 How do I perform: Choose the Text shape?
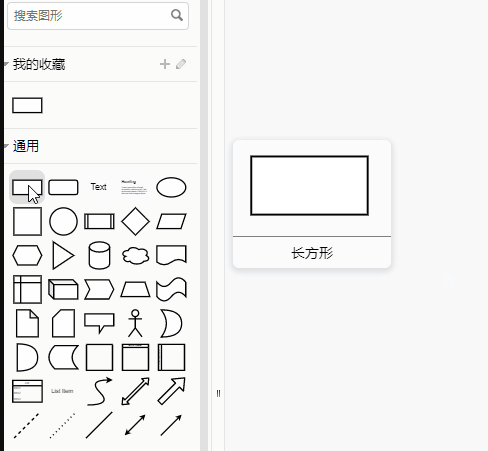pos(99,187)
